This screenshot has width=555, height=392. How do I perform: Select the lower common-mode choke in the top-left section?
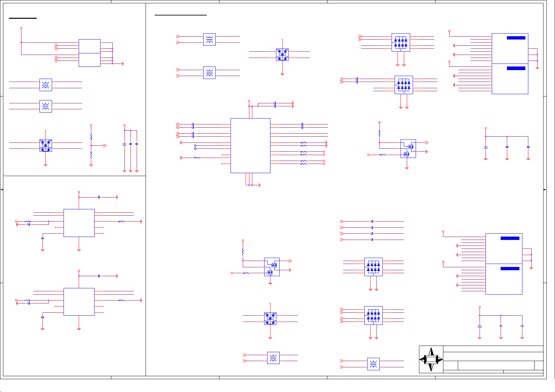click(46, 106)
